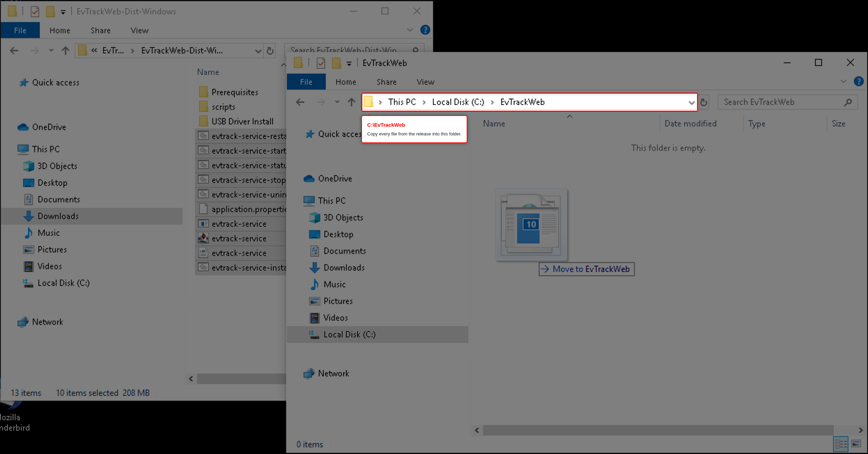Open recent locations dropdown in EvTrackWeb window
This screenshot has width=868, height=454.
337,102
